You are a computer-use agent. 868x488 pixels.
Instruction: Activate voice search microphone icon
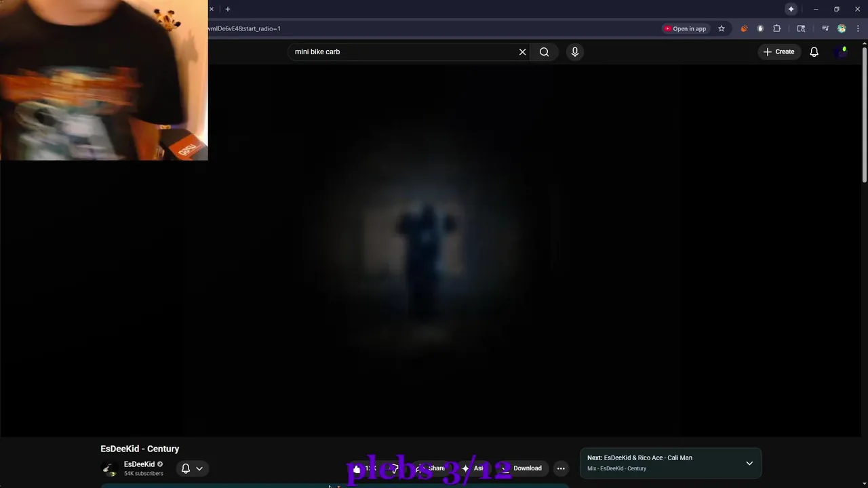[x=575, y=52]
